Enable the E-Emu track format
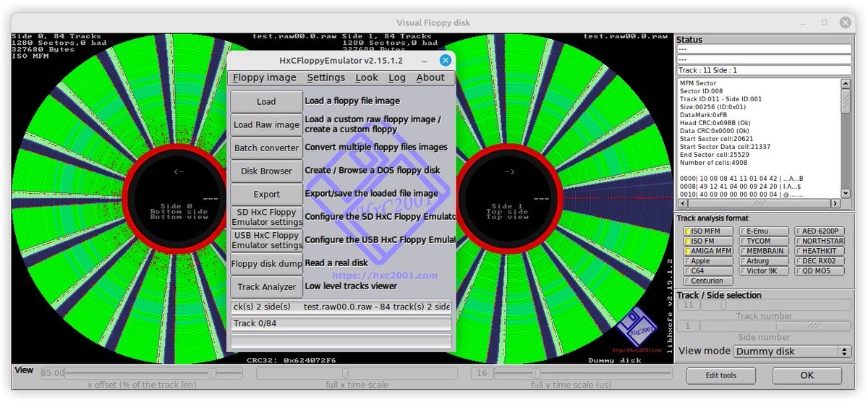Screen dimensions: 868x405 (x=763, y=231)
